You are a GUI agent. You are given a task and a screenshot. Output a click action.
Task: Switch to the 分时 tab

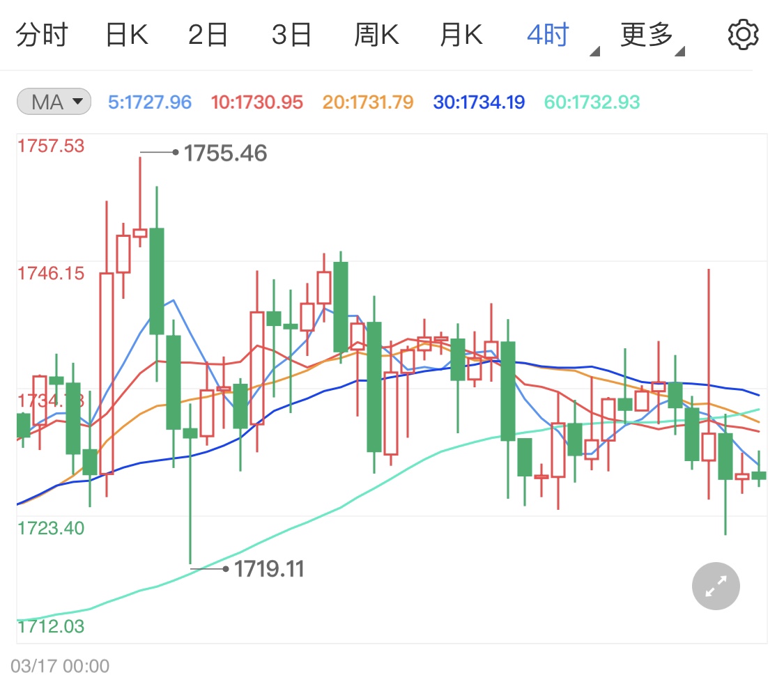click(x=42, y=35)
